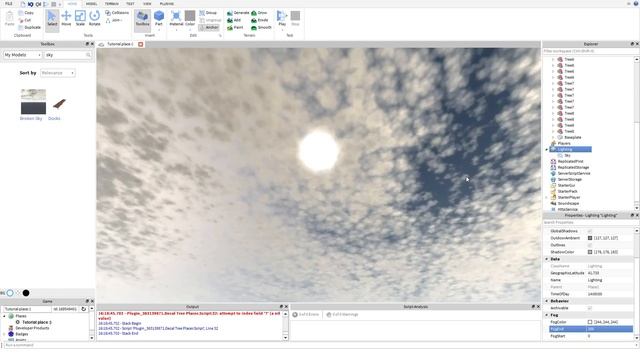Click the Group objects button
Screen dimensions: 640x360
[x=208, y=13]
